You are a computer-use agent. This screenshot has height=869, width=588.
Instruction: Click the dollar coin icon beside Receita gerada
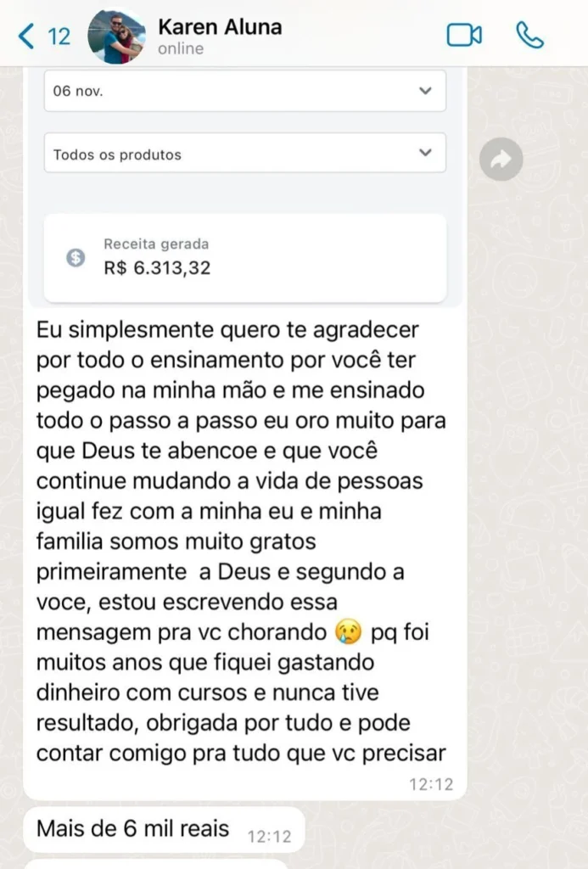click(x=76, y=257)
